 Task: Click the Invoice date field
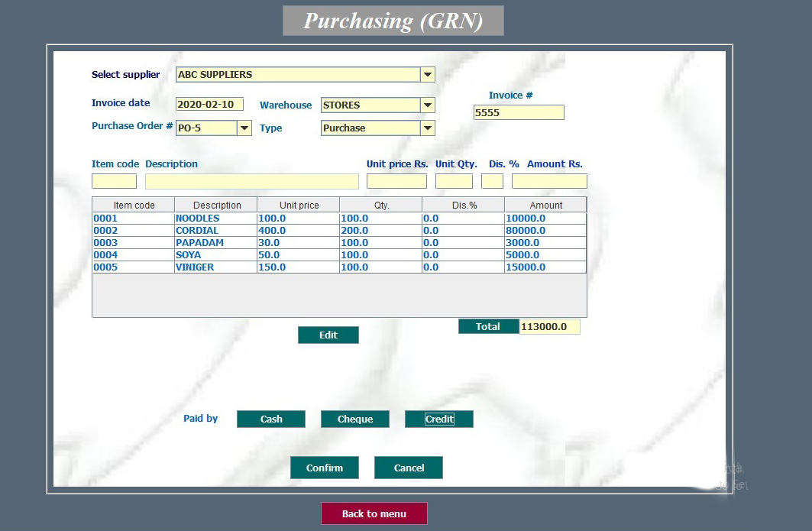(210, 104)
